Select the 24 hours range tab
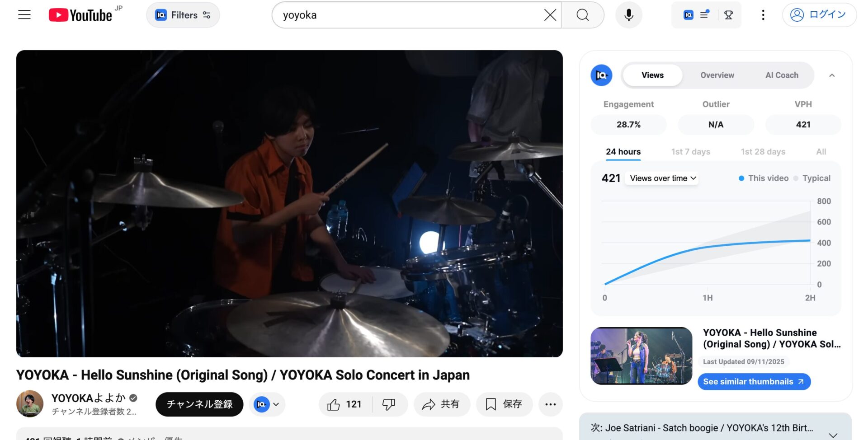Screen dimensions: 868x440 [623, 152]
